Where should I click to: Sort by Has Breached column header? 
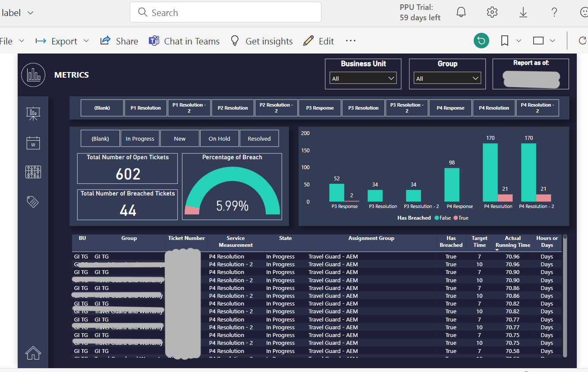[451, 242]
